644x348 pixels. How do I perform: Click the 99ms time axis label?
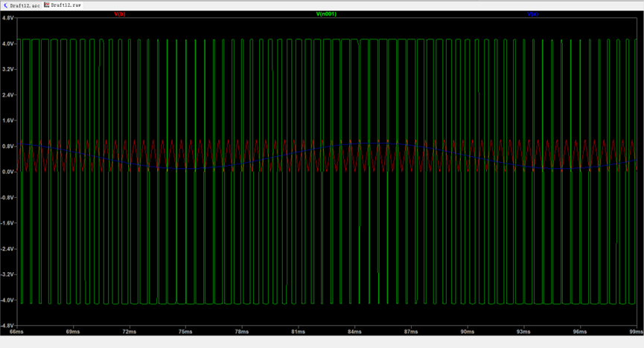[637, 332]
